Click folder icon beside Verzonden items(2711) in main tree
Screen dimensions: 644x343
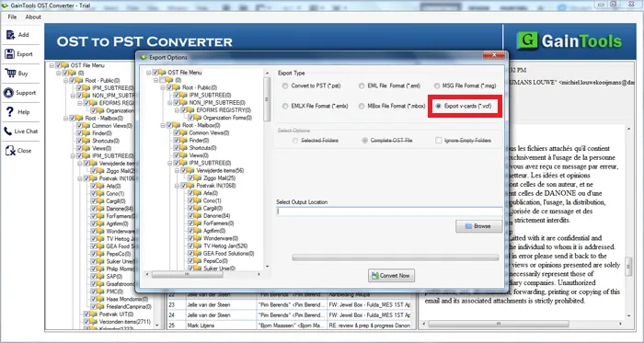95,322
